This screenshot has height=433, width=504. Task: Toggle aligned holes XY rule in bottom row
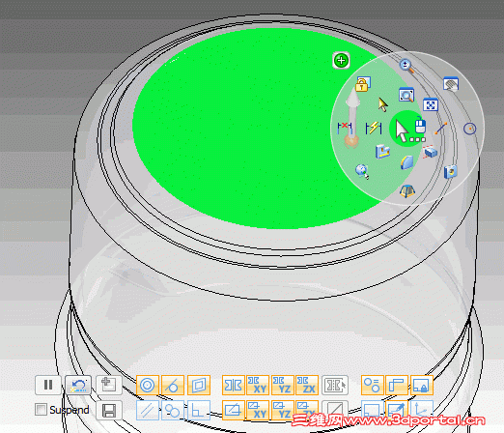tap(258, 411)
